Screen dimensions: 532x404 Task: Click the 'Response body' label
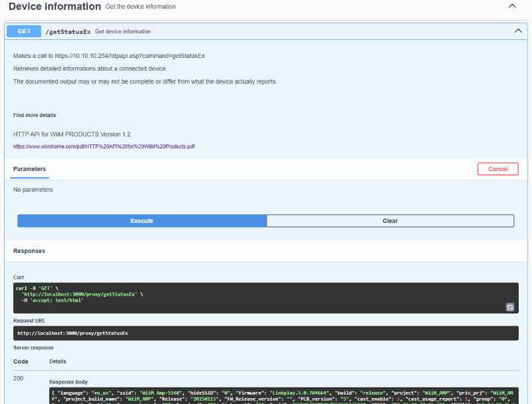(x=68, y=382)
